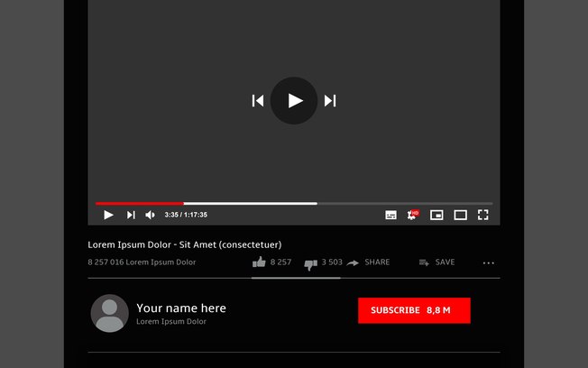The image size is (588, 368).
Task: Click the SAVE label
Action: [446, 262]
